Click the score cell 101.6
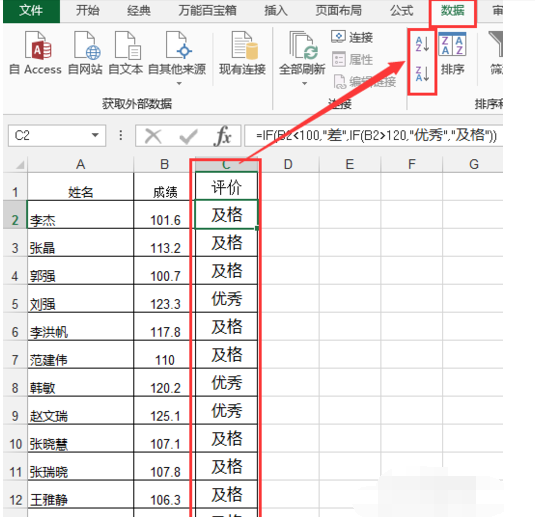 164,215
